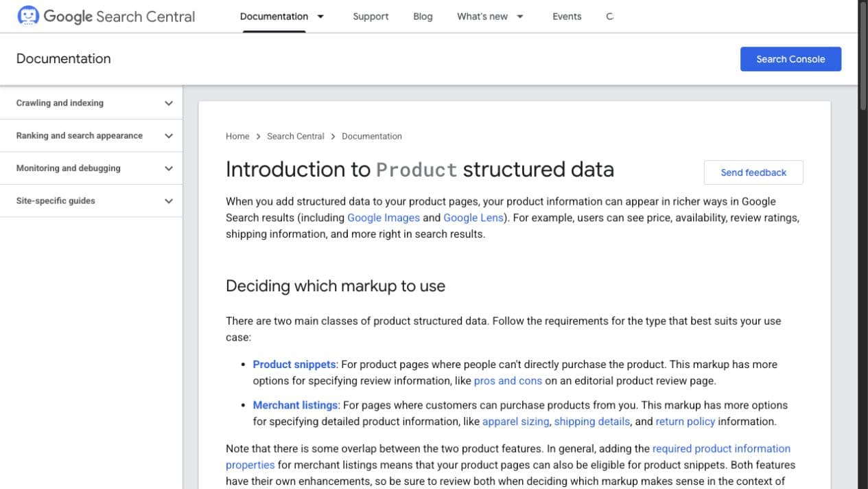Open the Documentation dropdown arrow

(x=320, y=16)
